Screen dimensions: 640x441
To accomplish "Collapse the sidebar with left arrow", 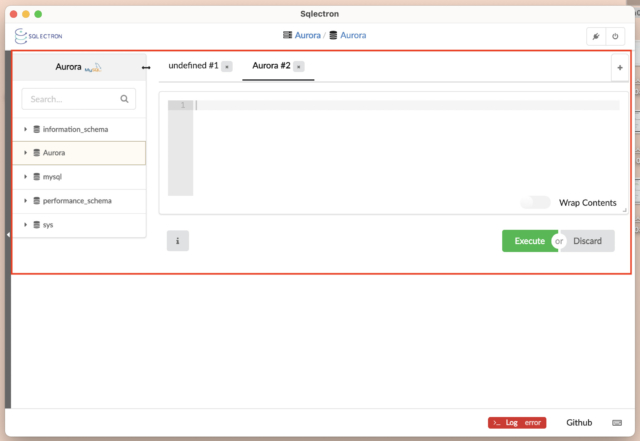I will [x=8, y=235].
